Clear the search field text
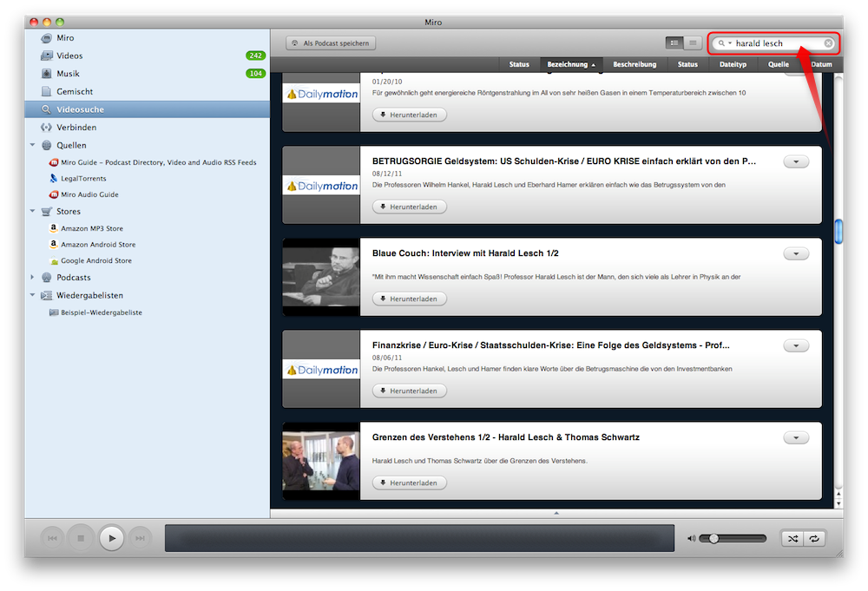868x591 pixels. (x=828, y=43)
